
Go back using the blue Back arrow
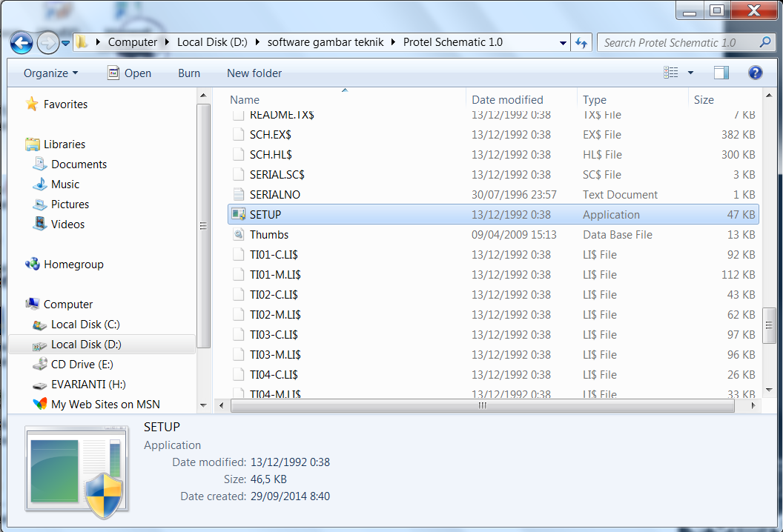pyautogui.click(x=22, y=43)
